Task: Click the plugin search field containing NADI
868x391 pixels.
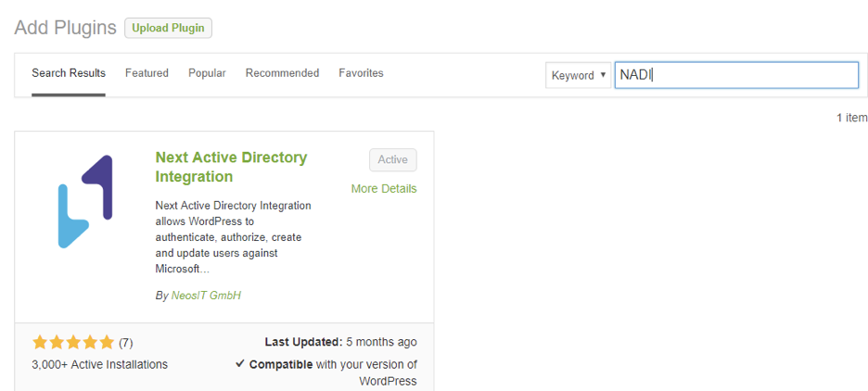Action: 736,75
